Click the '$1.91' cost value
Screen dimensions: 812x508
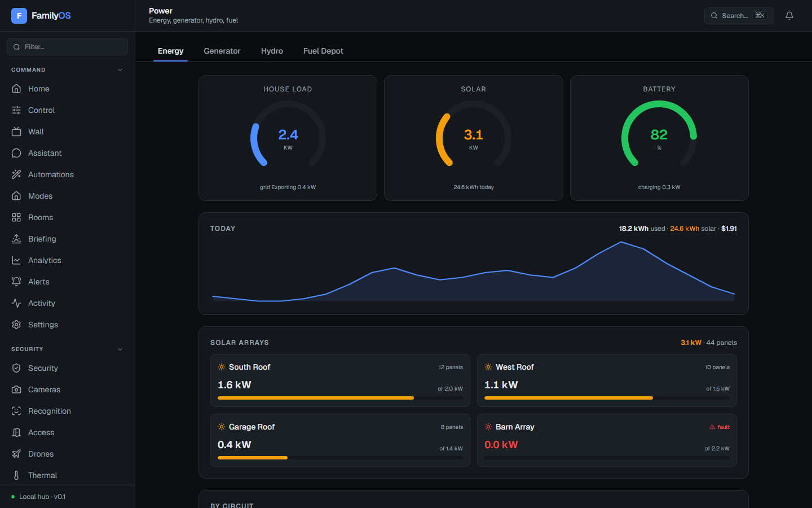pos(729,229)
